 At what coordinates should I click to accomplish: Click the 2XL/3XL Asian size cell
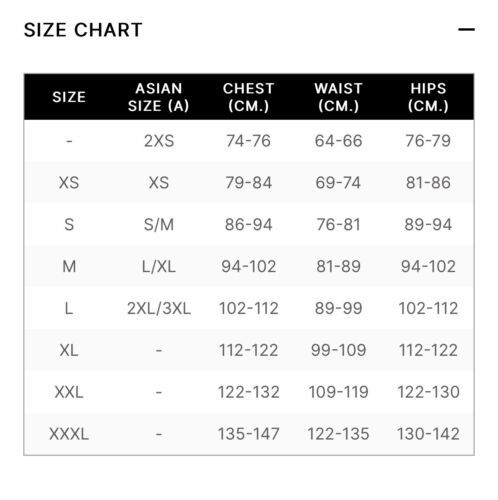click(159, 308)
